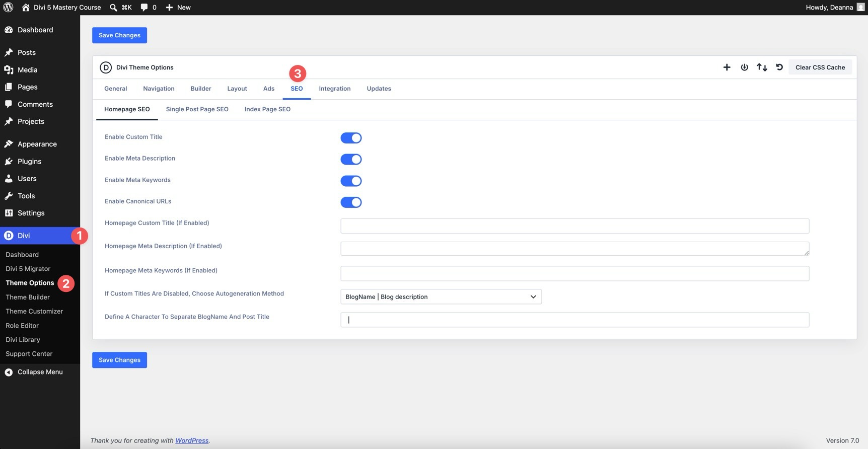Switch to the Builder tab
Image resolution: width=868 pixels, height=449 pixels.
coord(201,89)
